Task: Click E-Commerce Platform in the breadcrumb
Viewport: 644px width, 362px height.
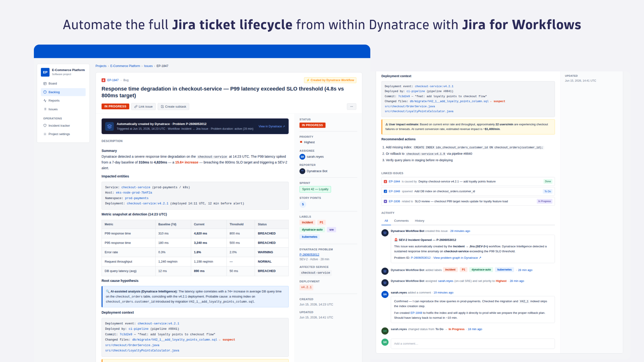Action: [125, 66]
